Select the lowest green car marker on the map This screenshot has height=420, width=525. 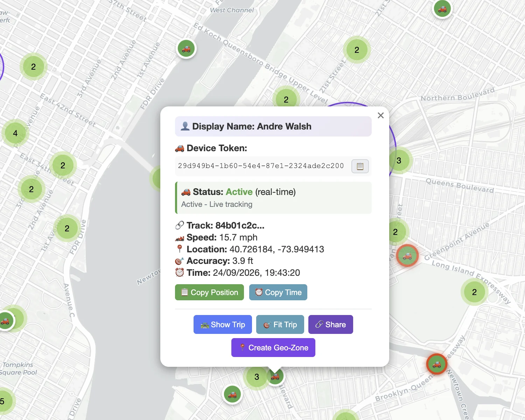(232, 394)
